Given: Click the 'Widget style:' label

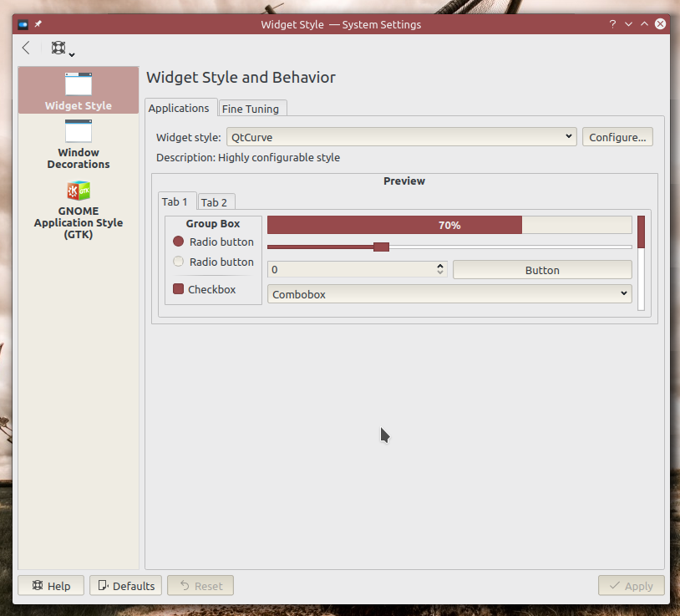Looking at the screenshot, I should (189, 138).
